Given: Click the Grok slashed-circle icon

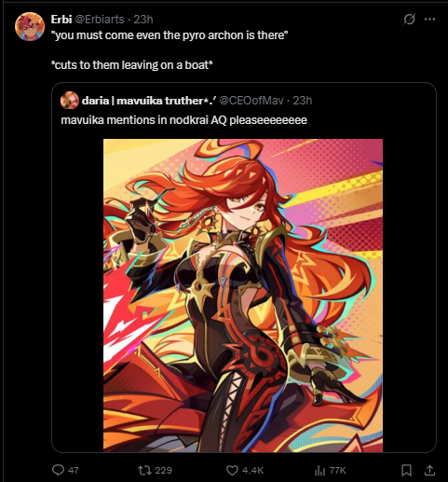Looking at the screenshot, I should [x=409, y=20].
